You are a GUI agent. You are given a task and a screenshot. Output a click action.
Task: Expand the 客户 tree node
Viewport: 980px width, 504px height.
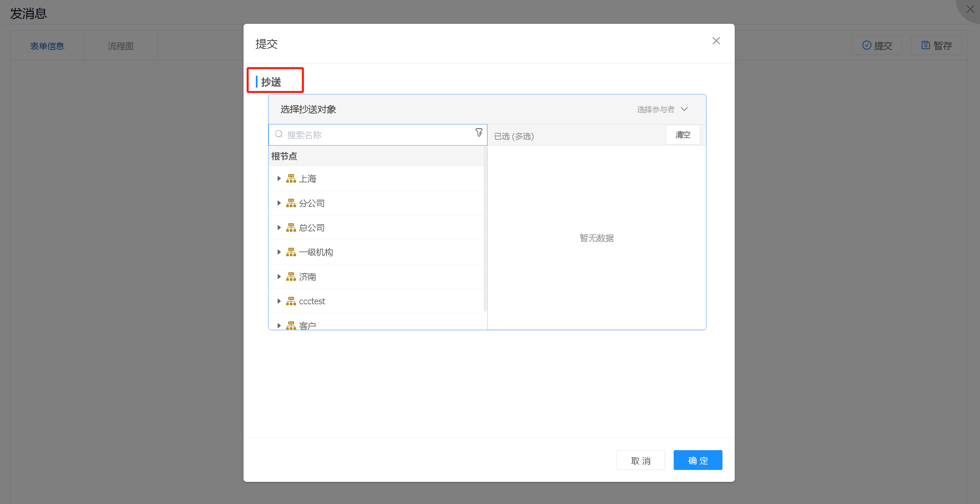pos(279,325)
